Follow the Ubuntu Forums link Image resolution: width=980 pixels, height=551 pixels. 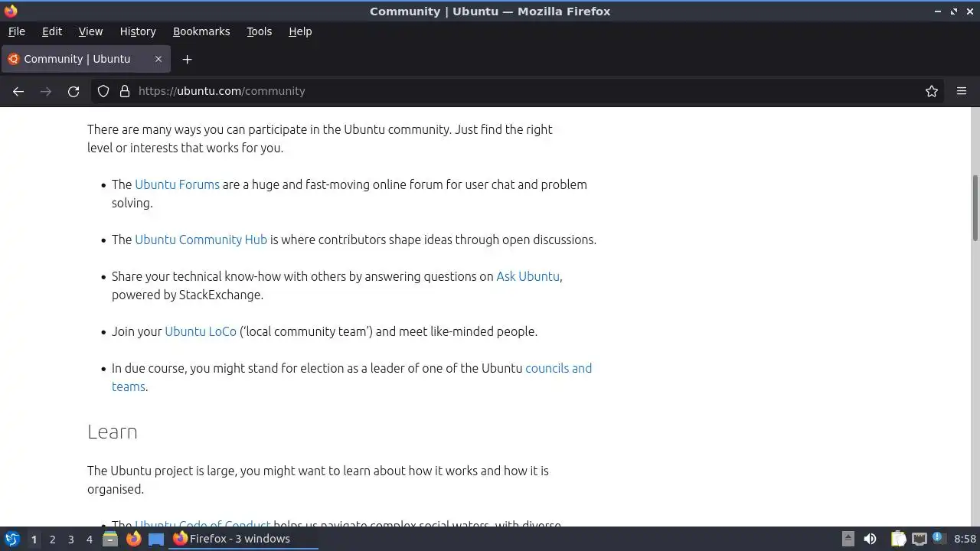point(177,184)
